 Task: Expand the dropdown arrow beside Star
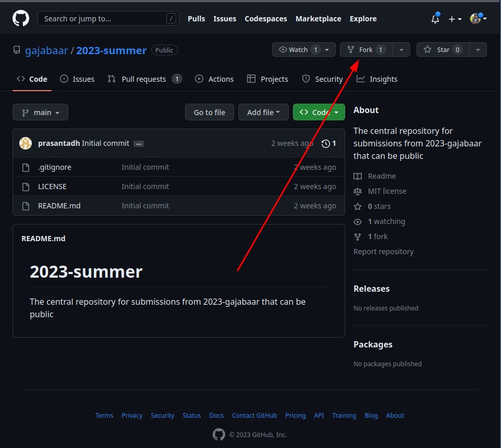478,49
